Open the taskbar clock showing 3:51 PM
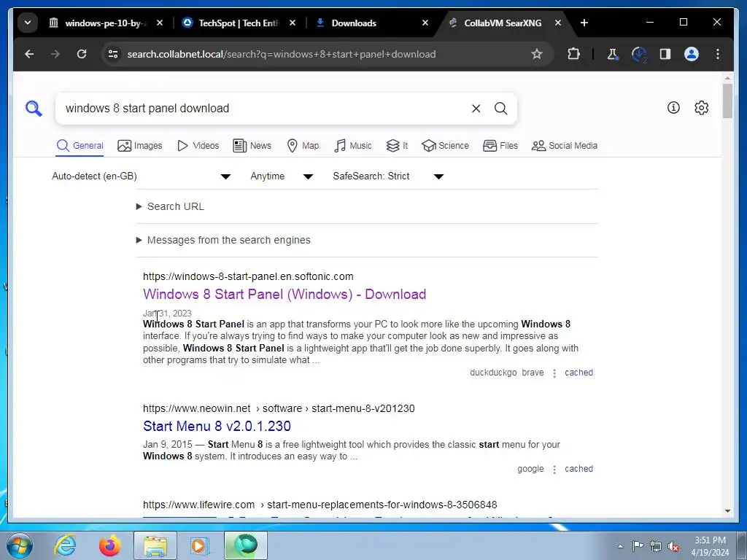This screenshot has width=747, height=560. pyautogui.click(x=710, y=546)
